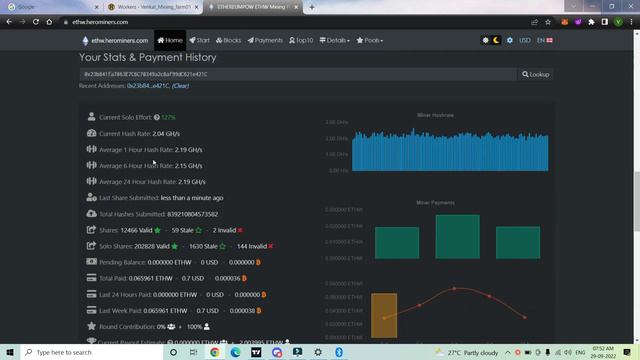Click the ethw.herominers.com logo
Screen dimensions: 640x360
coord(115,40)
